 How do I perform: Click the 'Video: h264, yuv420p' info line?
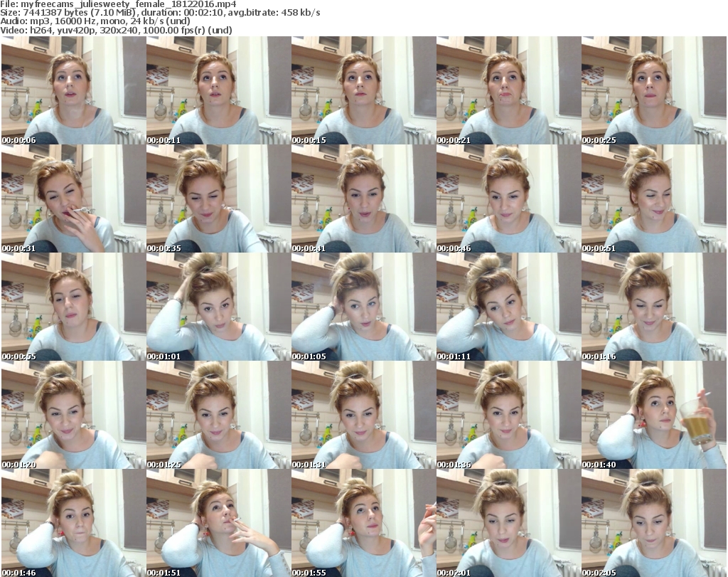tap(116, 30)
